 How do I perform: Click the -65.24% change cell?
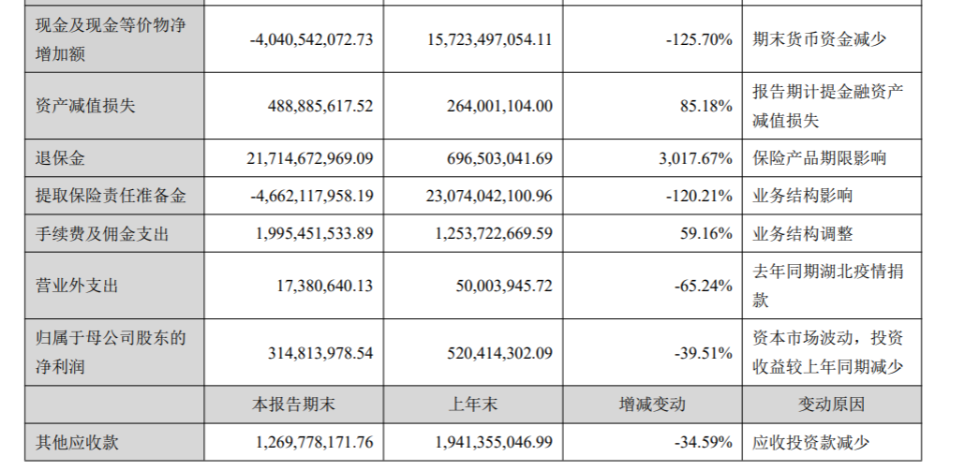[702, 286]
